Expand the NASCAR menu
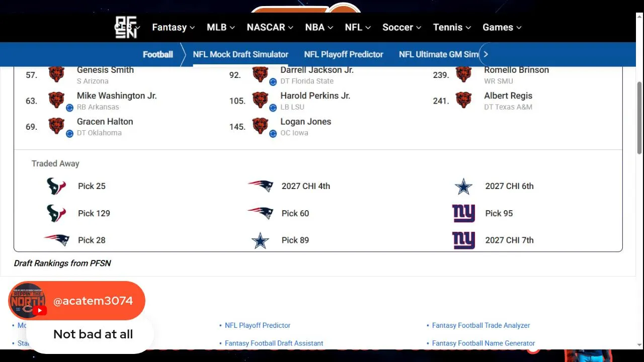The height and width of the screenshot is (362, 644). pyautogui.click(x=270, y=27)
